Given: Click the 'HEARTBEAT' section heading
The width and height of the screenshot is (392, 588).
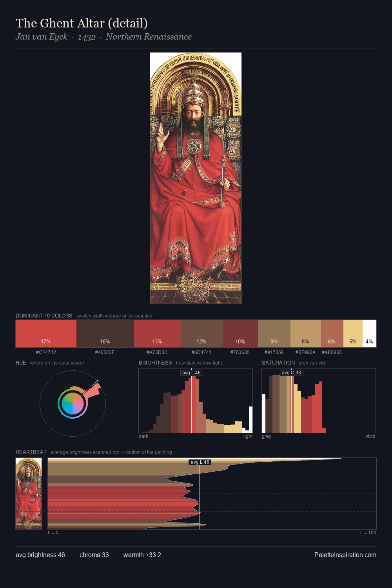Looking at the screenshot, I should 31,452.
